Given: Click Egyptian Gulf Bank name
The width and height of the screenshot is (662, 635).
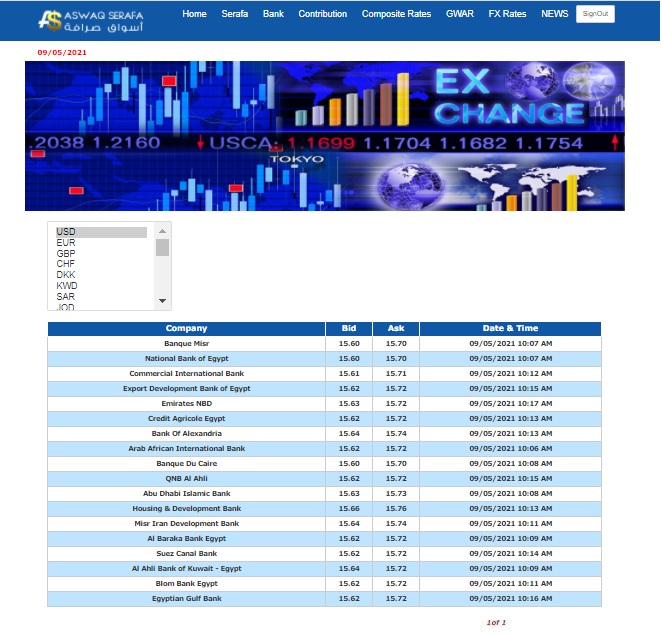Looking at the screenshot, I should coord(187,599).
